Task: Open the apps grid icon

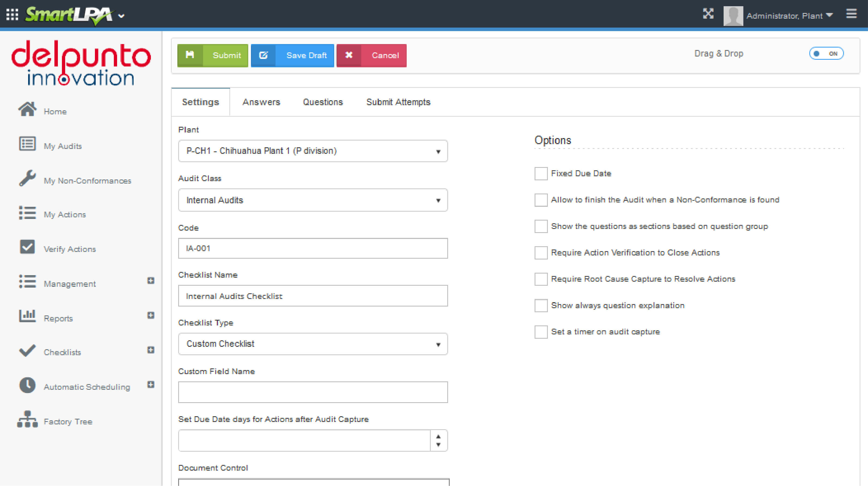Action: click(x=12, y=15)
